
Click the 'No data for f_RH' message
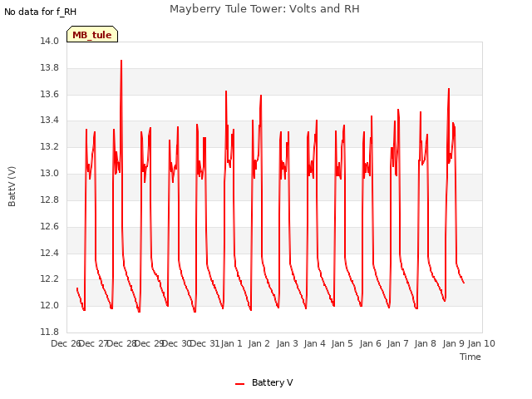(41, 12)
